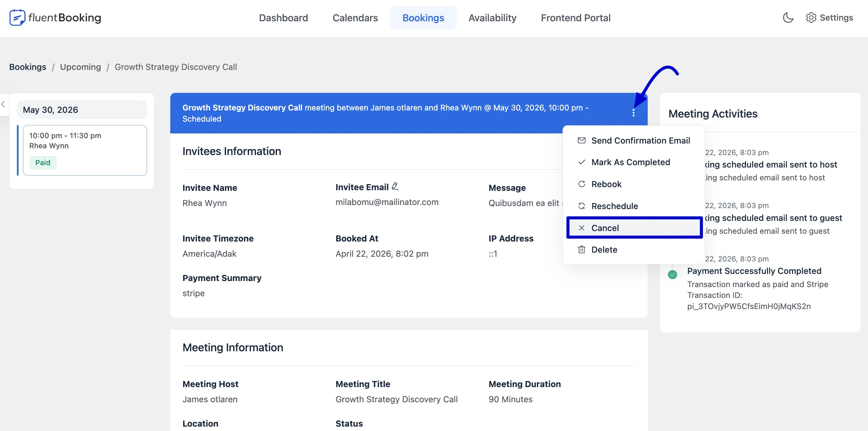Screen dimensions: 868x431
Task: Edit invitee email with the pencil icon
Action: point(395,186)
